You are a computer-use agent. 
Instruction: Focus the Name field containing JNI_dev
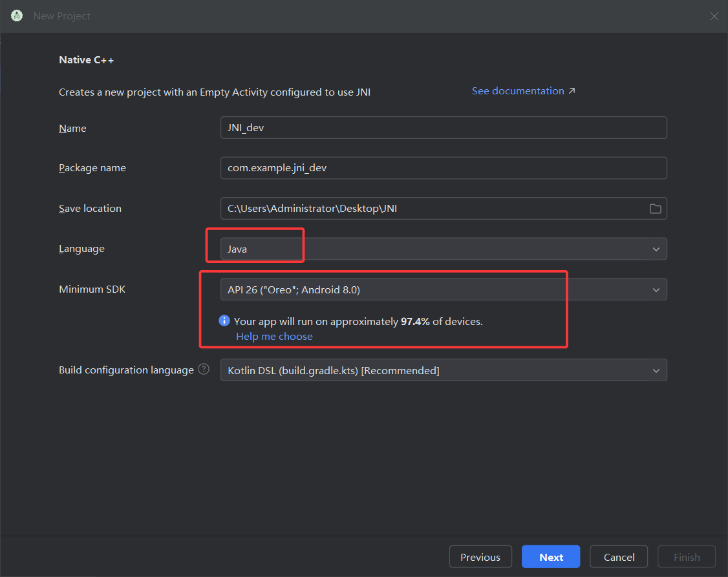click(x=443, y=128)
